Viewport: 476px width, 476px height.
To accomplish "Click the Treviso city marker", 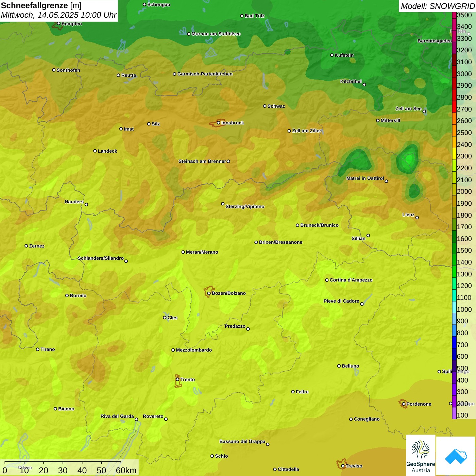I will coord(343,466).
